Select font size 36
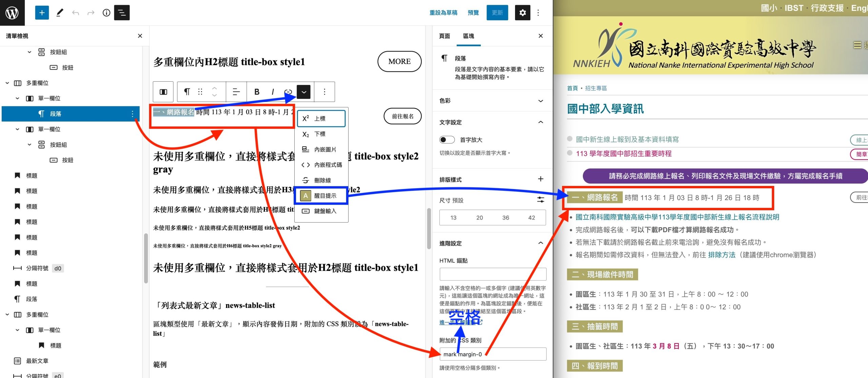868x378 pixels. click(506, 218)
